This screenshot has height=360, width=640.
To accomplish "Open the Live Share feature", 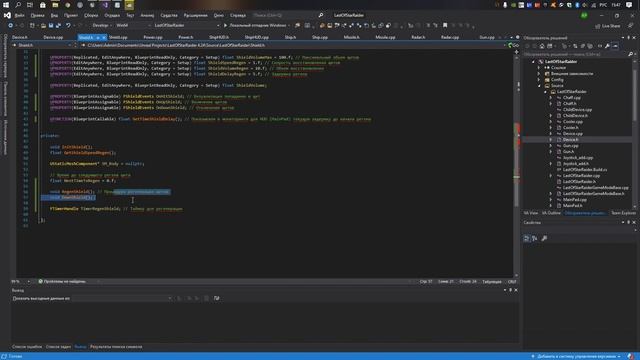I will tap(608, 26).
